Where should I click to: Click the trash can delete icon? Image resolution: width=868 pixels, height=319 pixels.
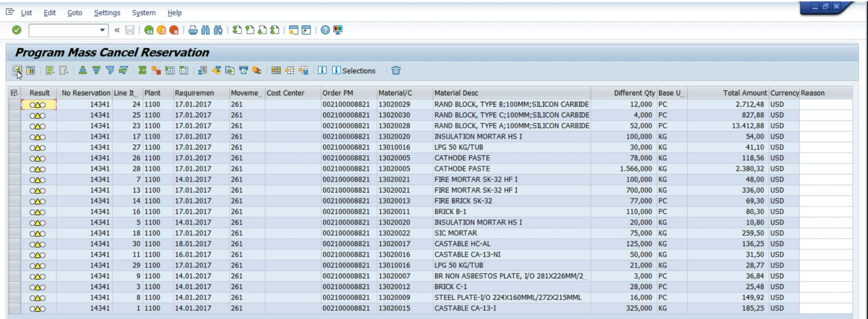pos(396,71)
